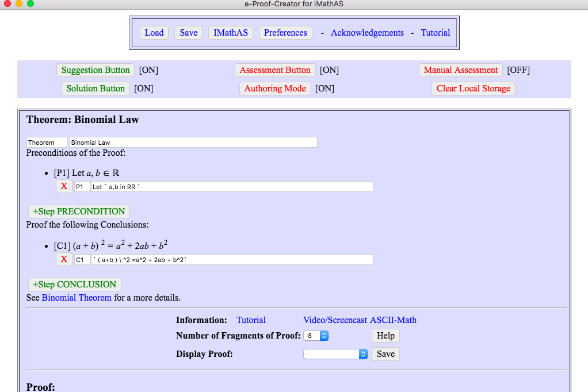Disable Authoring Mode
The height and width of the screenshot is (392, 588).
coord(275,88)
